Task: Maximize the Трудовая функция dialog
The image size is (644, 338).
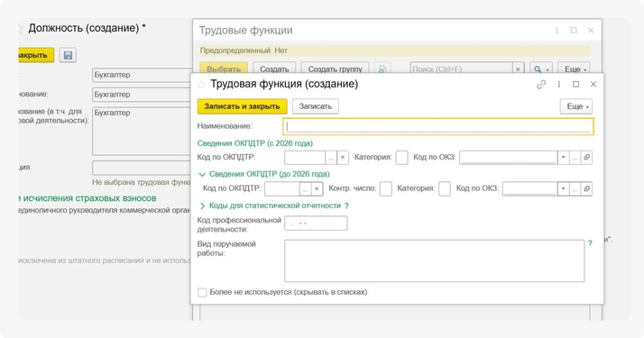Action: pyautogui.click(x=575, y=84)
